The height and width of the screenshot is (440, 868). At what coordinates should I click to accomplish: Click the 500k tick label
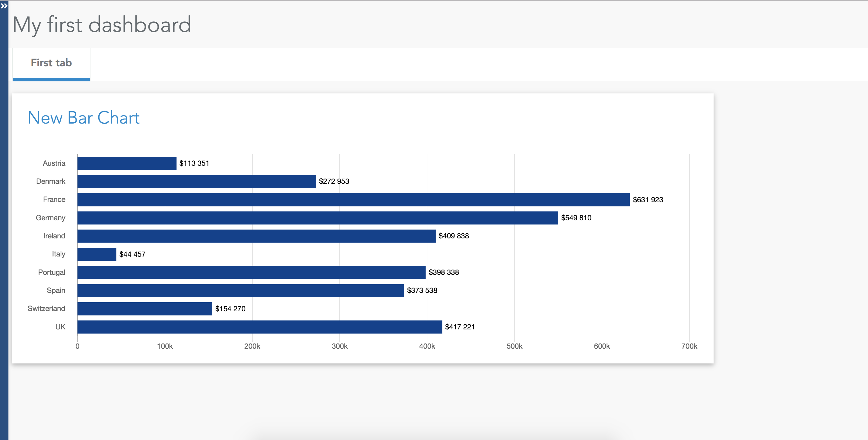(x=515, y=346)
